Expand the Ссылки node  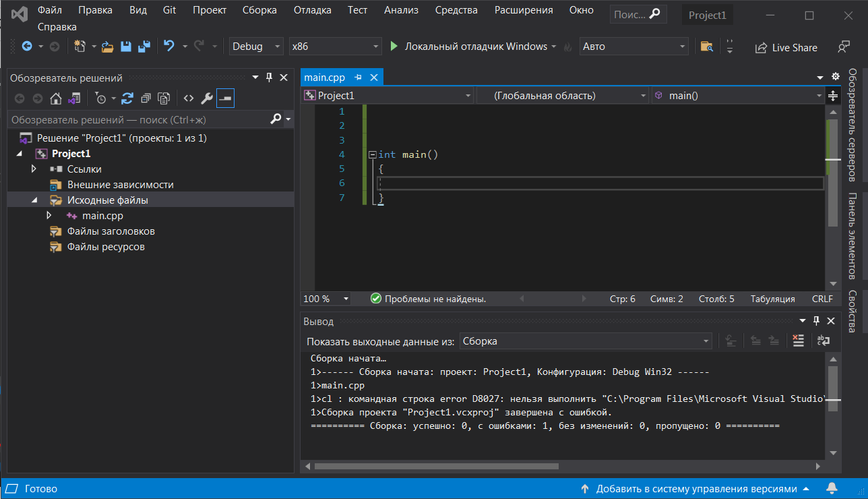(x=34, y=169)
